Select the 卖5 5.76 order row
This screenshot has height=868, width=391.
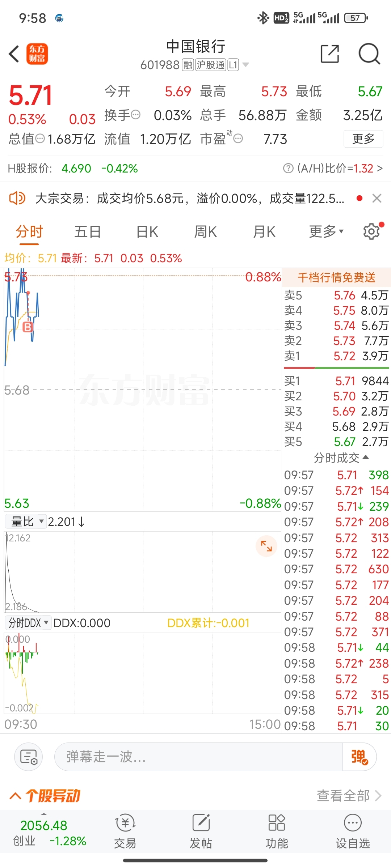(336, 295)
